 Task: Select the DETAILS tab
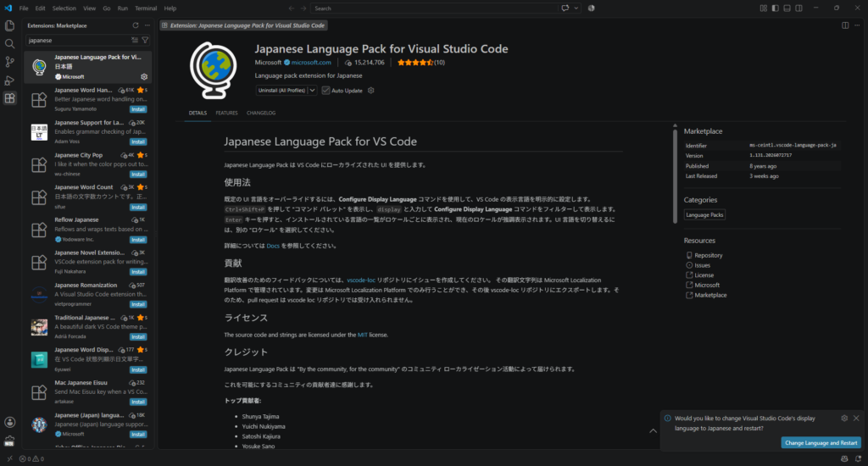point(198,113)
